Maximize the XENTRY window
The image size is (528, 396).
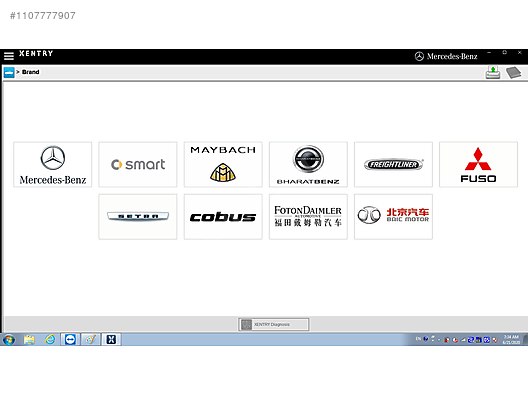(x=504, y=53)
